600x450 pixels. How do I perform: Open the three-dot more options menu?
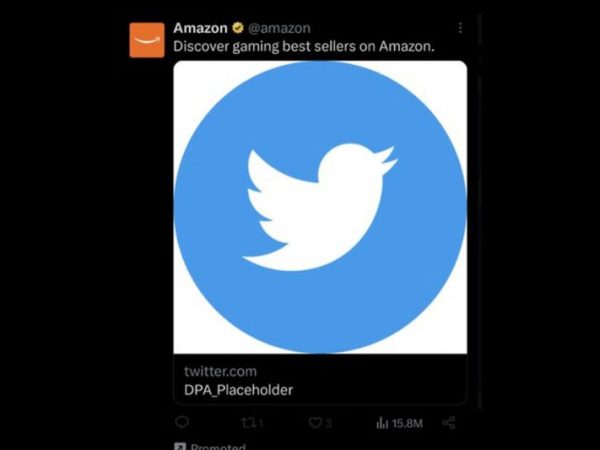tap(460, 28)
